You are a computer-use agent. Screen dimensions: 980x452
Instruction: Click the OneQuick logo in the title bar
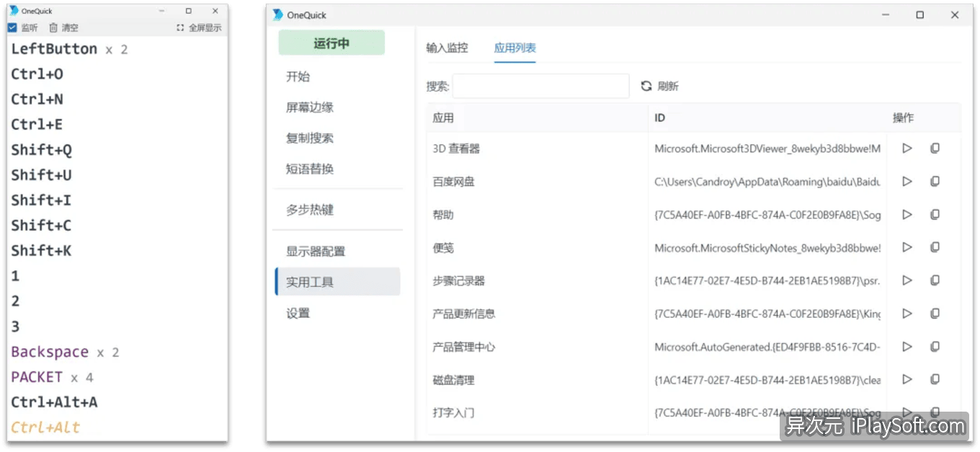278,14
